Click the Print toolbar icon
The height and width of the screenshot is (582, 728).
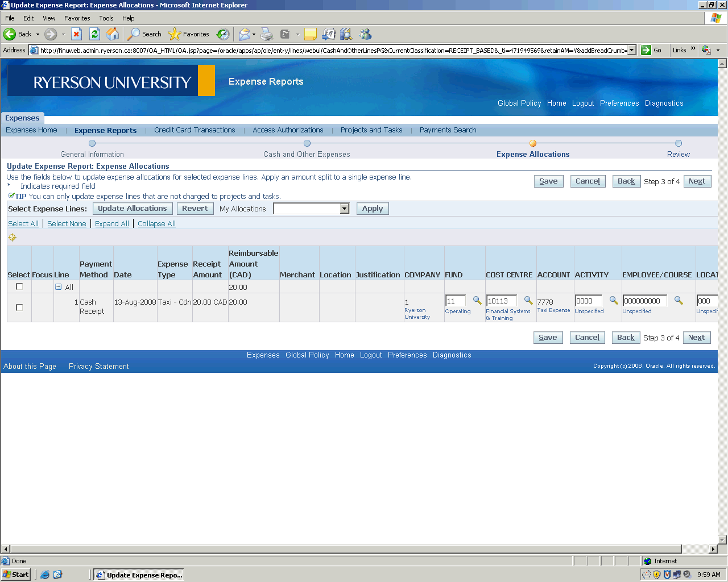(x=267, y=34)
